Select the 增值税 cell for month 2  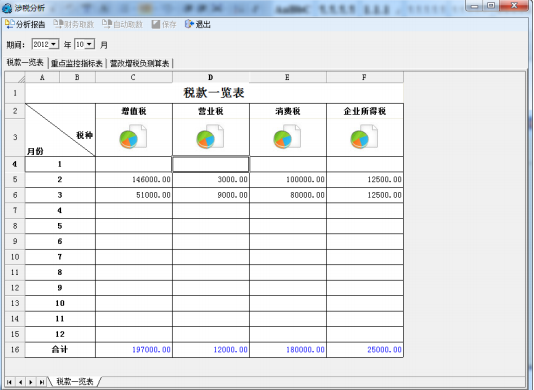(x=134, y=180)
